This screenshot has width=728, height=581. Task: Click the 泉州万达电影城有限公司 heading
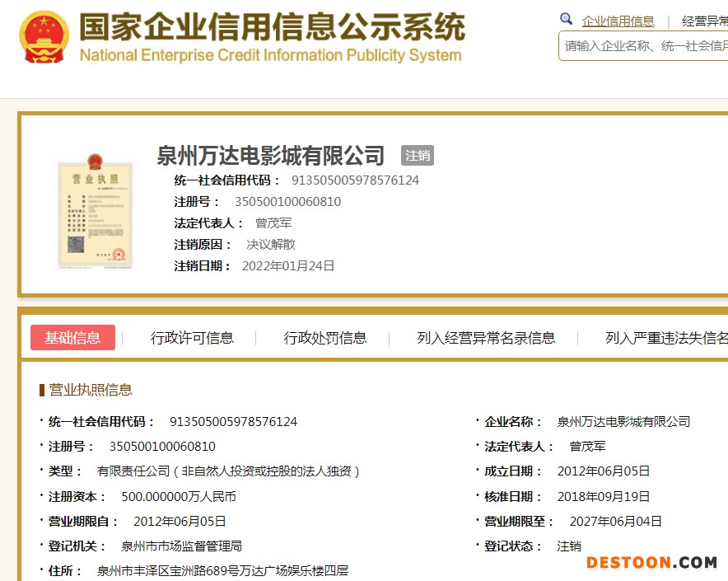point(271,156)
